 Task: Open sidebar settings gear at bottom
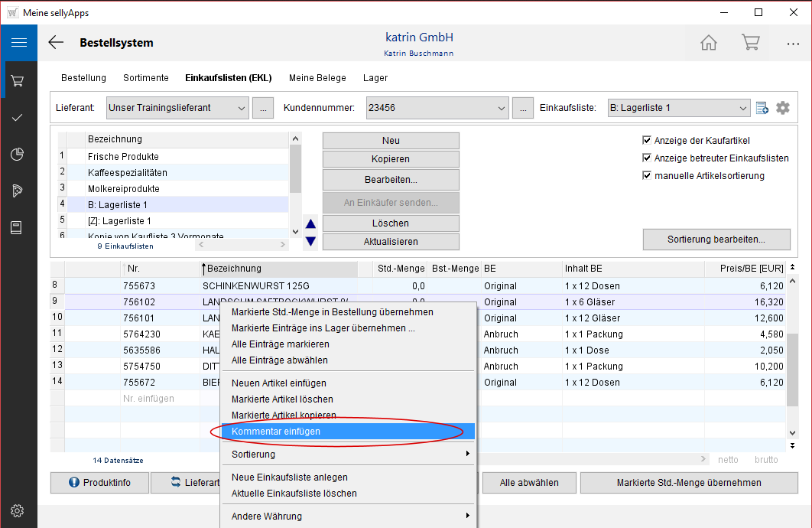point(18,510)
